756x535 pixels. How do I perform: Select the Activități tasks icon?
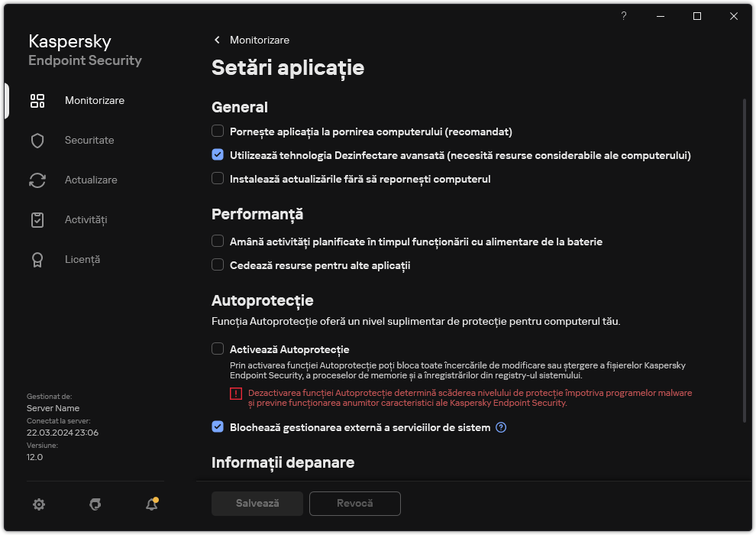click(37, 219)
